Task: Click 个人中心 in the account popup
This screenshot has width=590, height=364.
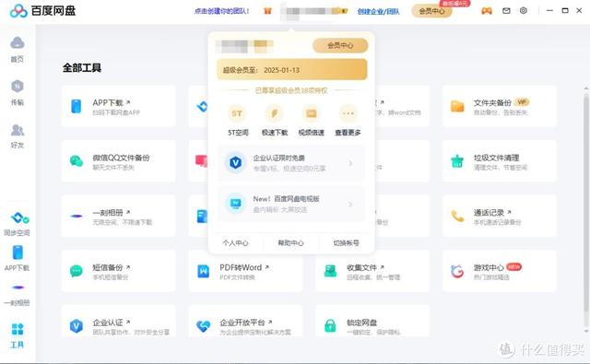Action: pos(235,243)
